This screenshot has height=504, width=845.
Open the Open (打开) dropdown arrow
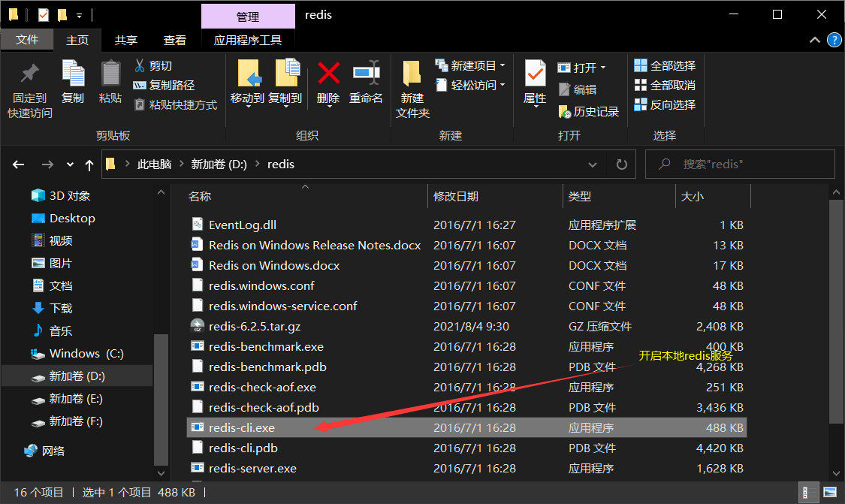pyautogui.click(x=603, y=68)
